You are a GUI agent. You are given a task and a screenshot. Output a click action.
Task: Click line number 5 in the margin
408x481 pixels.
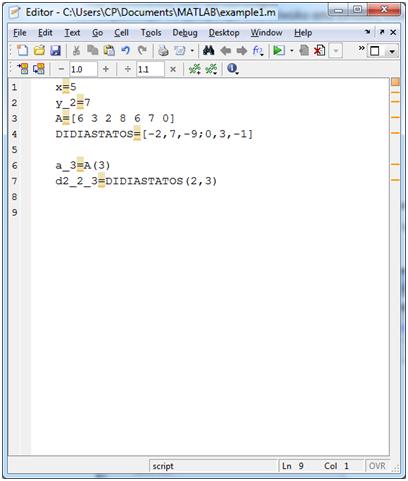tap(14, 150)
